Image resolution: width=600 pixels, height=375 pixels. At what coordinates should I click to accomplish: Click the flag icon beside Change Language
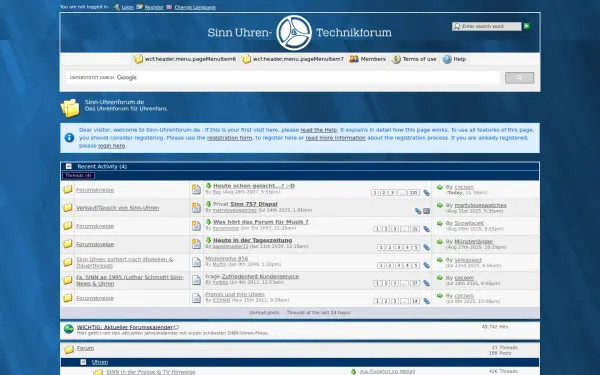point(169,7)
